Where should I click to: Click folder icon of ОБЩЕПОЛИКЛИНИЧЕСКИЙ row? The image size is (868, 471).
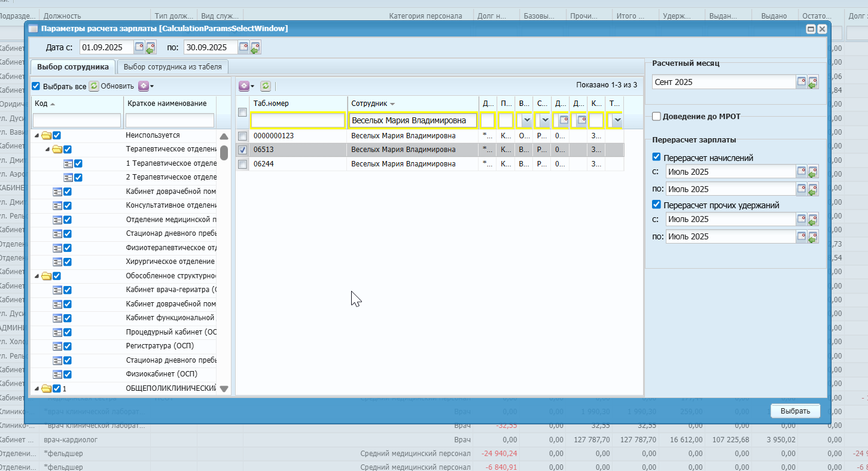tap(46, 388)
